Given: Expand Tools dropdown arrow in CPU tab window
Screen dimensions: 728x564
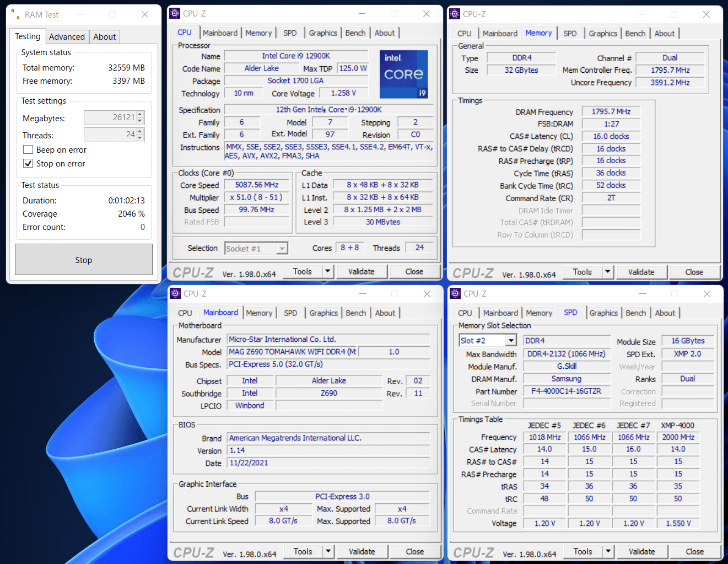Looking at the screenshot, I should (328, 271).
